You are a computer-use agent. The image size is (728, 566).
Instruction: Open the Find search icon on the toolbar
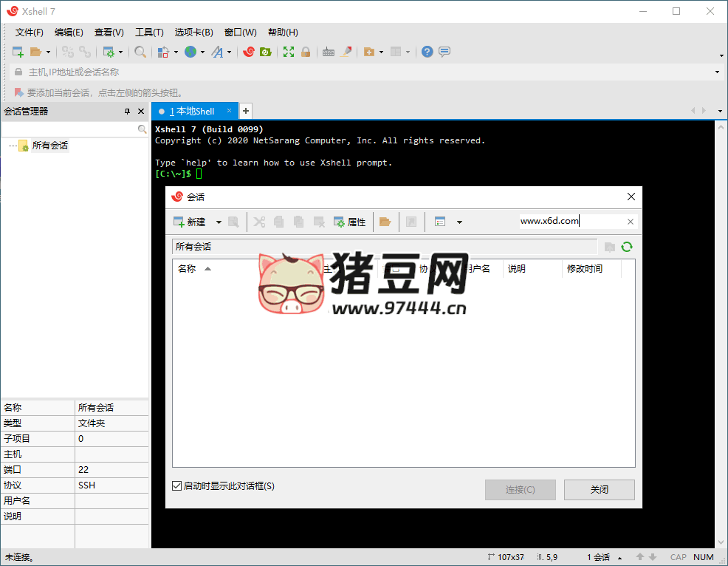tap(140, 52)
